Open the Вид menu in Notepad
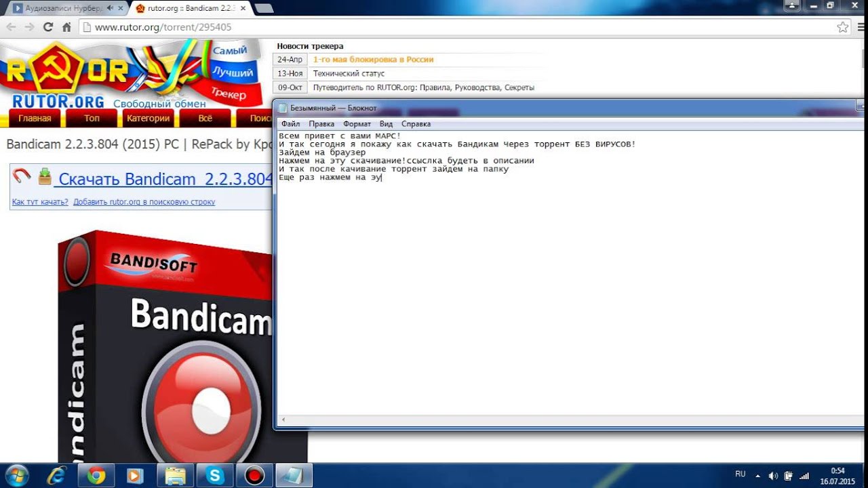This screenshot has height=488, width=868. [x=386, y=124]
